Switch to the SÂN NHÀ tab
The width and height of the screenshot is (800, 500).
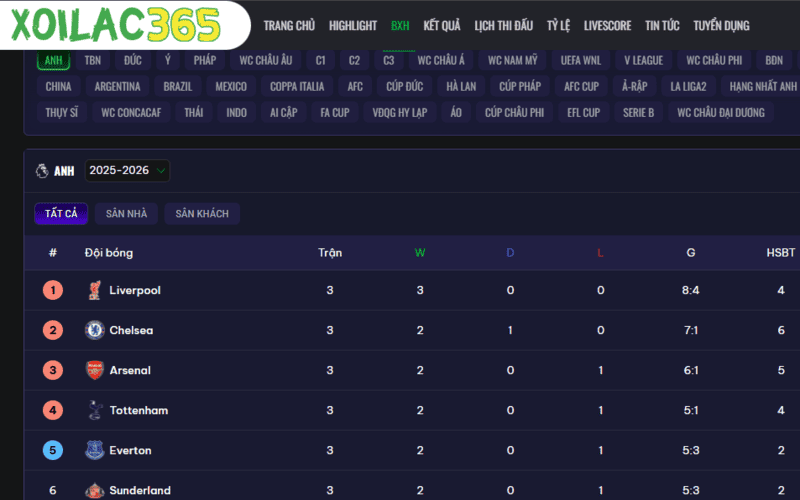126,214
